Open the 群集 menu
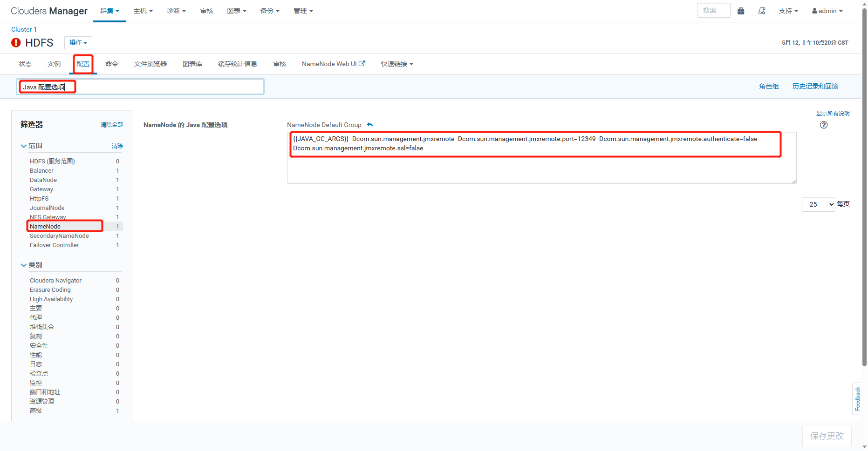 pyautogui.click(x=109, y=11)
